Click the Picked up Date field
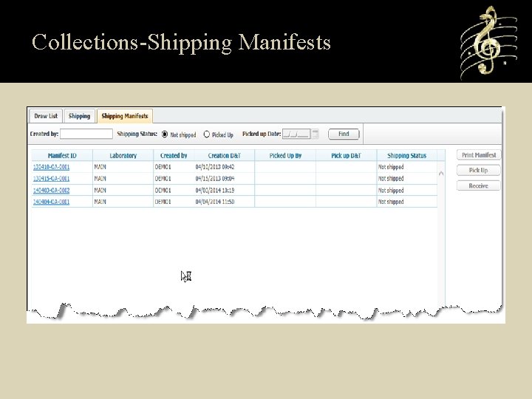The image size is (532, 399). [296, 134]
